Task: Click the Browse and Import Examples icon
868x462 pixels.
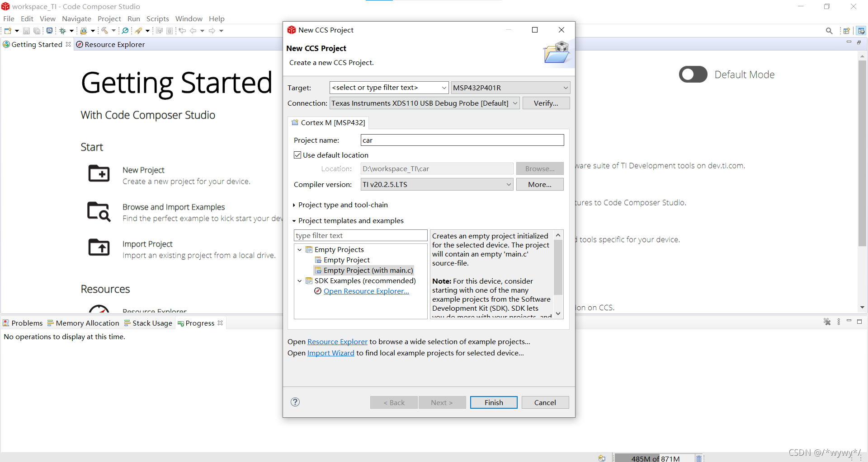Action: click(99, 211)
